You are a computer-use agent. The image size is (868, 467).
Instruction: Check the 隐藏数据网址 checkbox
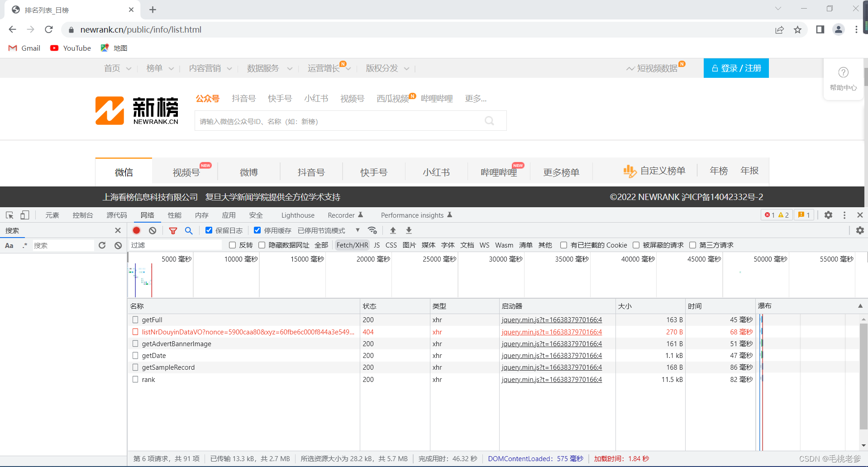click(262, 245)
